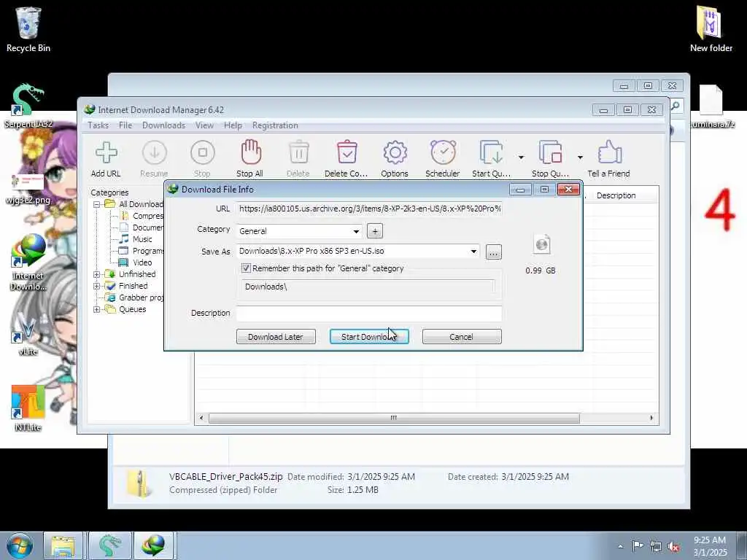The height and width of the screenshot is (560, 747).
Task: Click the taskbar clock
Action: pyautogui.click(x=710, y=546)
